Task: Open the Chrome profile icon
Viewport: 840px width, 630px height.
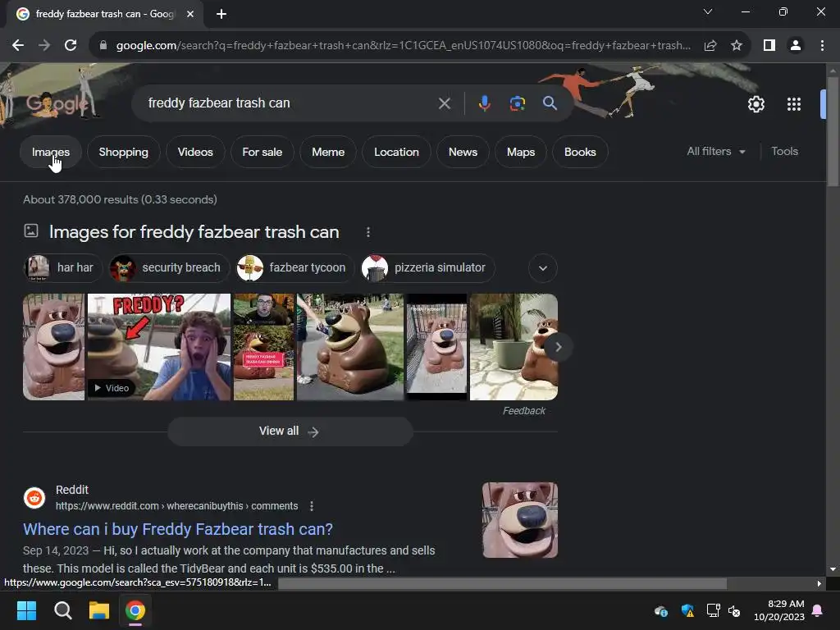Action: pyautogui.click(x=796, y=46)
